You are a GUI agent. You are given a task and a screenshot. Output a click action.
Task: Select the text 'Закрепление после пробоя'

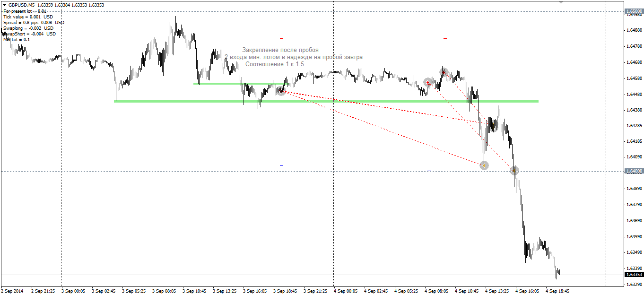pyautogui.click(x=280, y=50)
